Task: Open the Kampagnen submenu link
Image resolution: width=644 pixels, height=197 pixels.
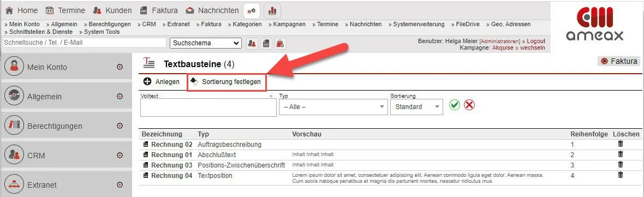Action: pos(287,24)
